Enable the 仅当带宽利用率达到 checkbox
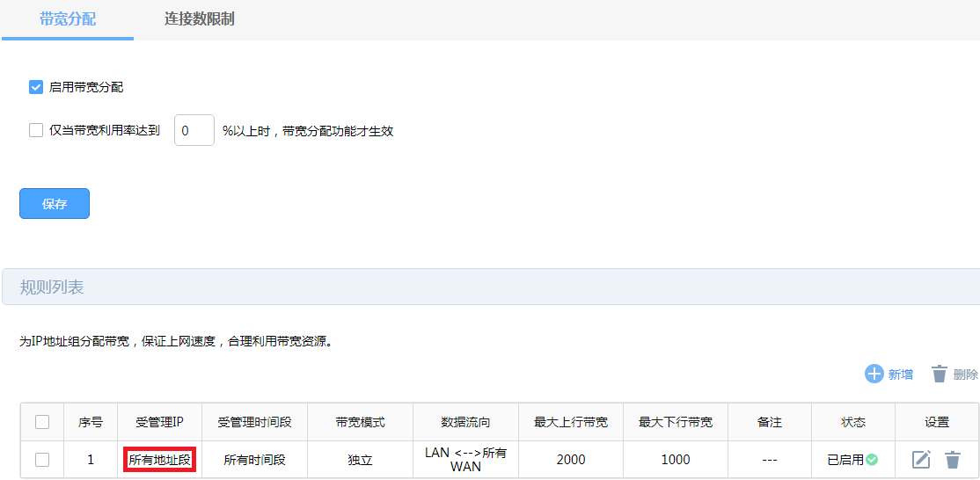 [36, 130]
